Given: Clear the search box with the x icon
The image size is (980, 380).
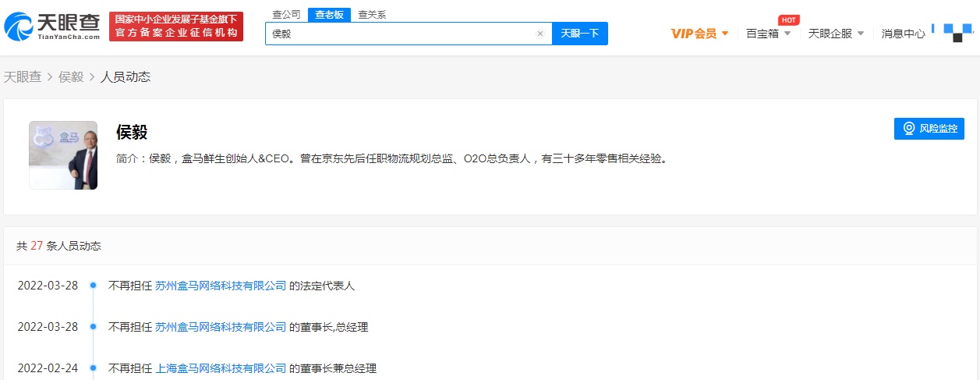Looking at the screenshot, I should click(x=540, y=34).
